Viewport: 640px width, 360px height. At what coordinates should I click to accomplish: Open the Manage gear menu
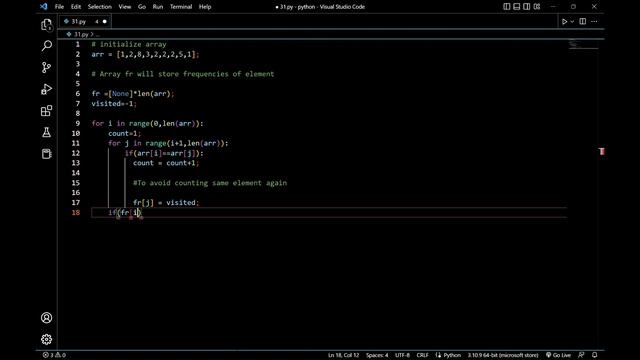[47, 339]
